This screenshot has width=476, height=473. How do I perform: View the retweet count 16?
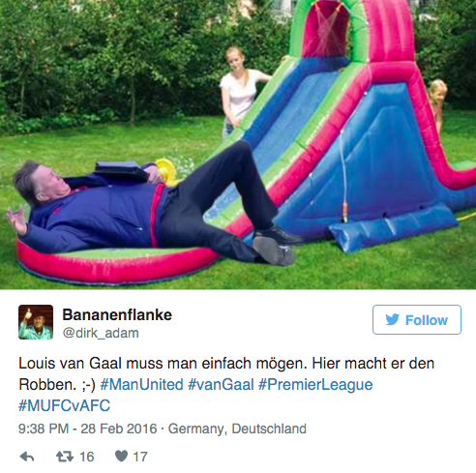click(x=86, y=457)
